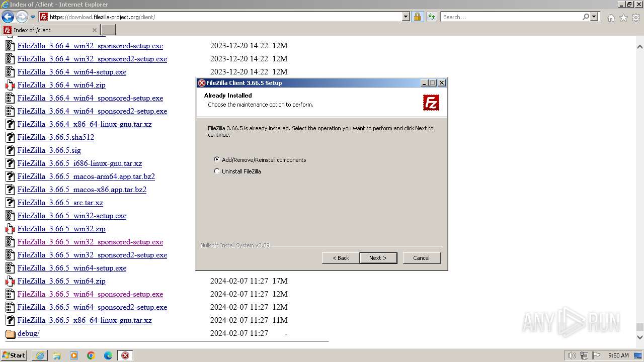Click Next in FileZilla Setup

[378, 258]
